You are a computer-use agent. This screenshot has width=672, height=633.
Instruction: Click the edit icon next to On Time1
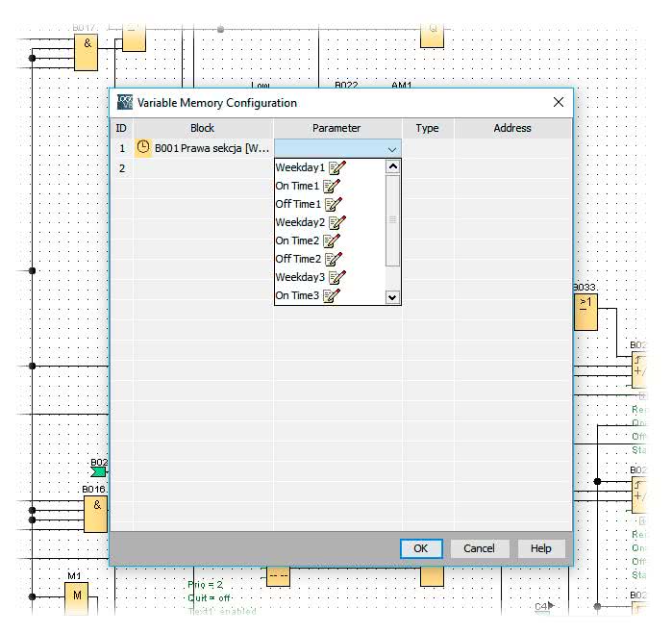pyautogui.click(x=332, y=187)
